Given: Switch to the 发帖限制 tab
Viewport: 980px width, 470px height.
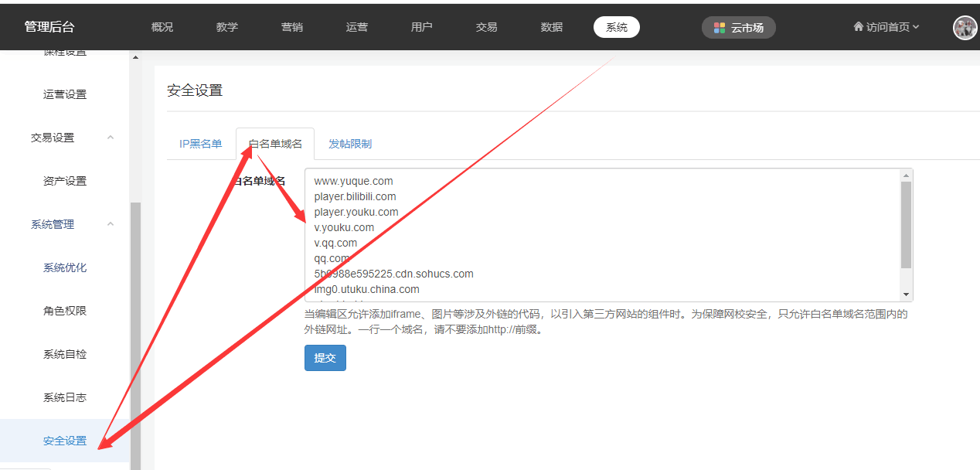Looking at the screenshot, I should point(349,144).
